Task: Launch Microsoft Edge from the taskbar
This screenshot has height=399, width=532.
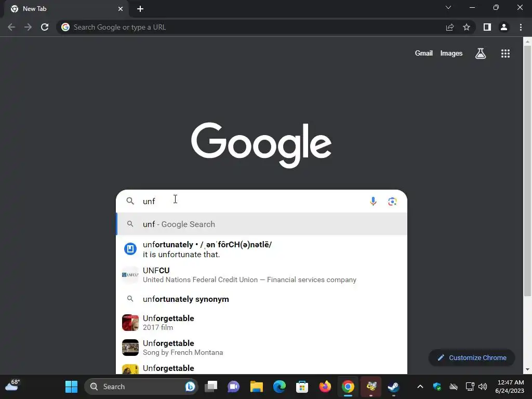Action: pos(279,387)
